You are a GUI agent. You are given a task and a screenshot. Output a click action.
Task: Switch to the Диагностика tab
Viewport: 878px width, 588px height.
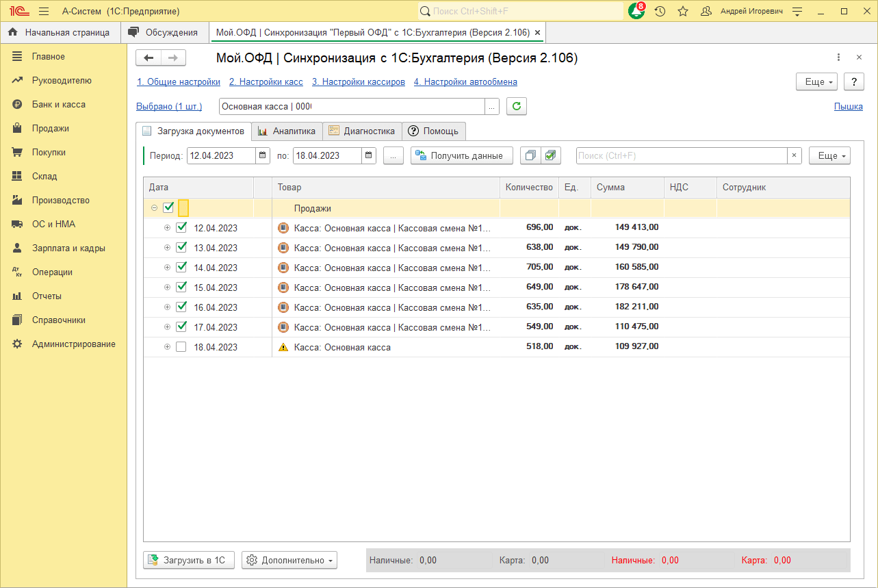[x=362, y=131]
